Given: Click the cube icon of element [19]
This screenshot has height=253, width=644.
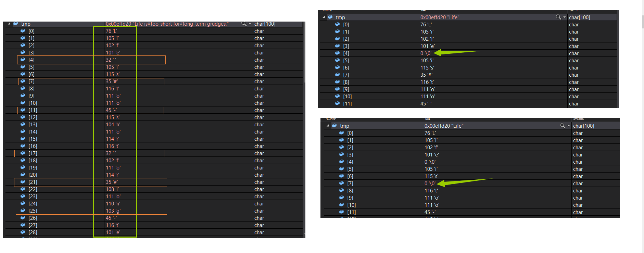Looking at the screenshot, I should [x=23, y=167].
